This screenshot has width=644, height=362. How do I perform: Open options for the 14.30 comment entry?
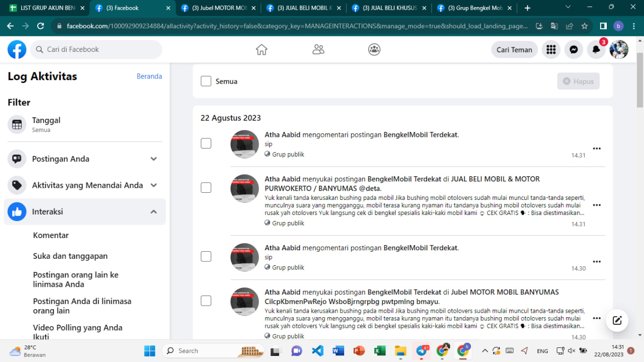pos(597,262)
